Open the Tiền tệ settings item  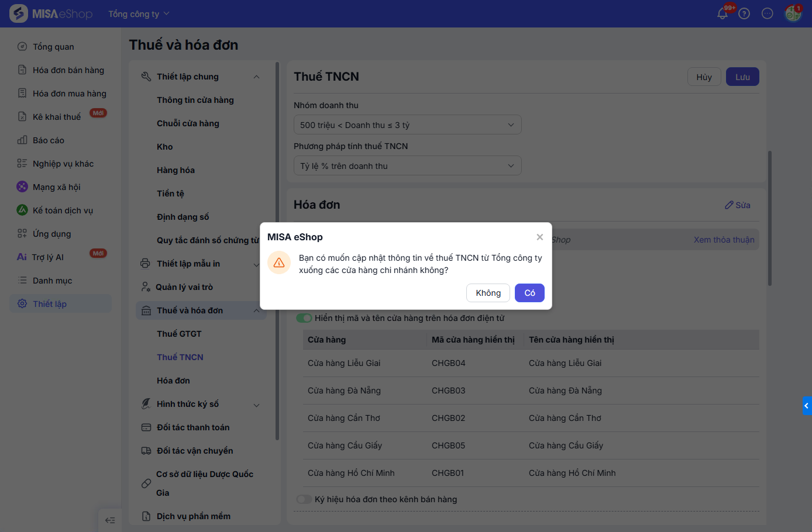point(170,194)
